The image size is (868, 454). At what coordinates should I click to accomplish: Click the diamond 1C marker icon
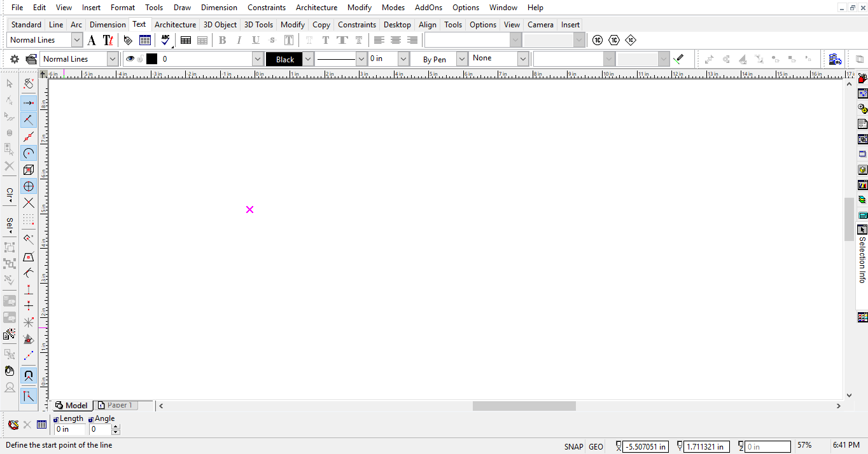630,40
